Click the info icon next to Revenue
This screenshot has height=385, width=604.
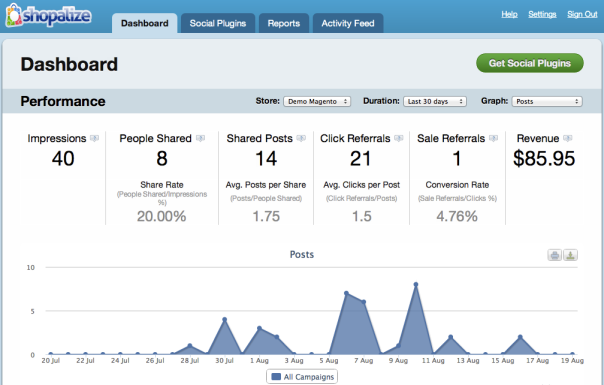click(567, 138)
